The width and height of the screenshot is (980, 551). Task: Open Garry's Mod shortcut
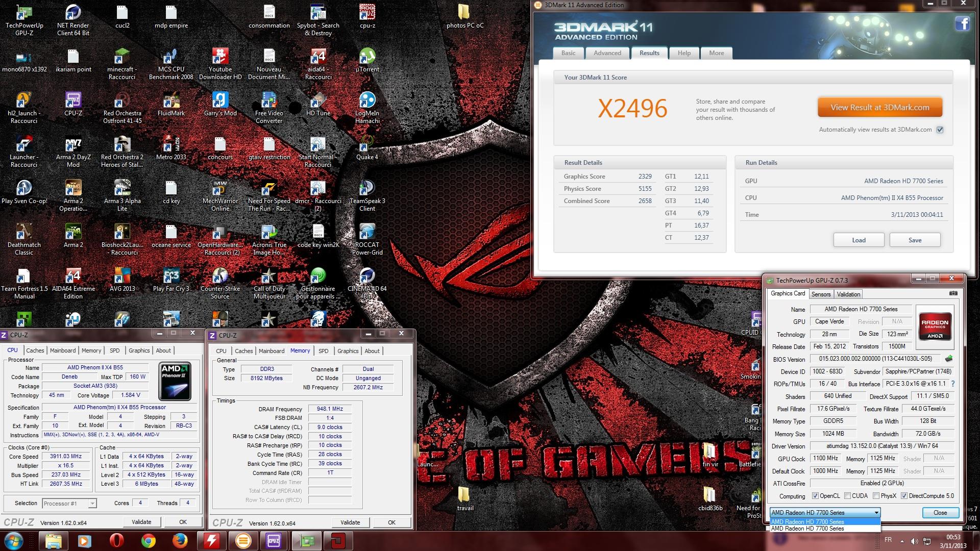(x=220, y=105)
